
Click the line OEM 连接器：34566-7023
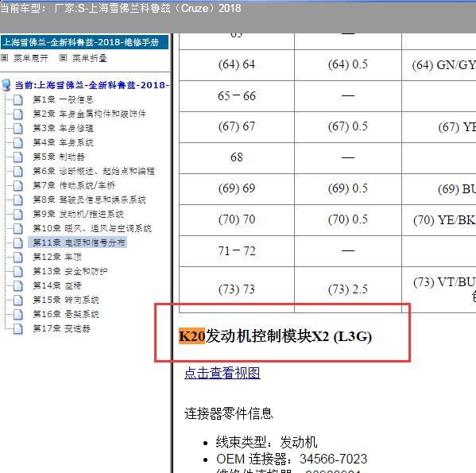[x=292, y=459]
